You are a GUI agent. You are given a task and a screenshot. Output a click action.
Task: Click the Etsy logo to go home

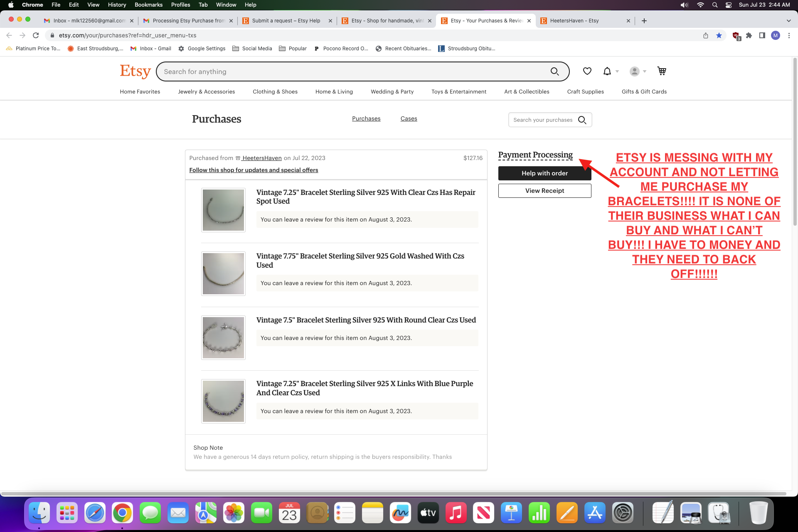click(x=135, y=71)
